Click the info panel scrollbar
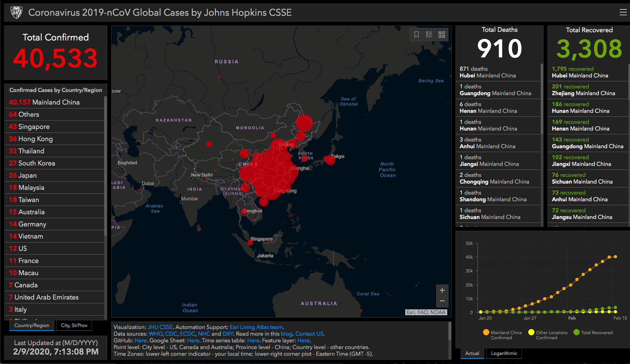 click(450, 331)
